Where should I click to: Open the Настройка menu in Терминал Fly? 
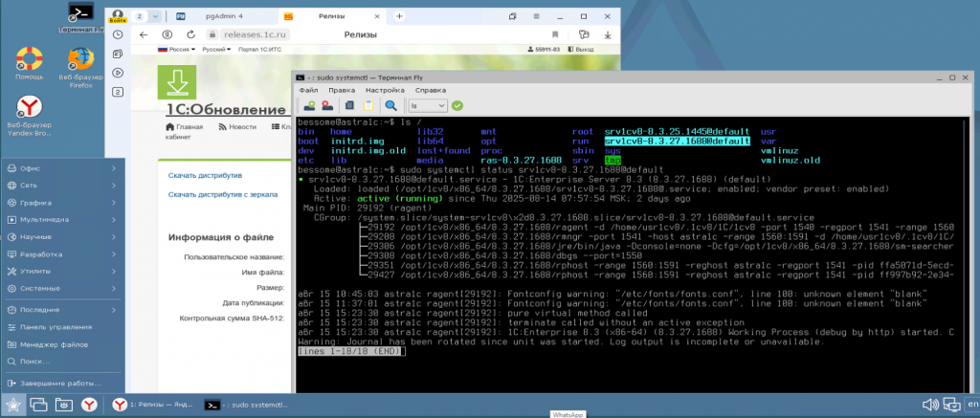click(385, 90)
